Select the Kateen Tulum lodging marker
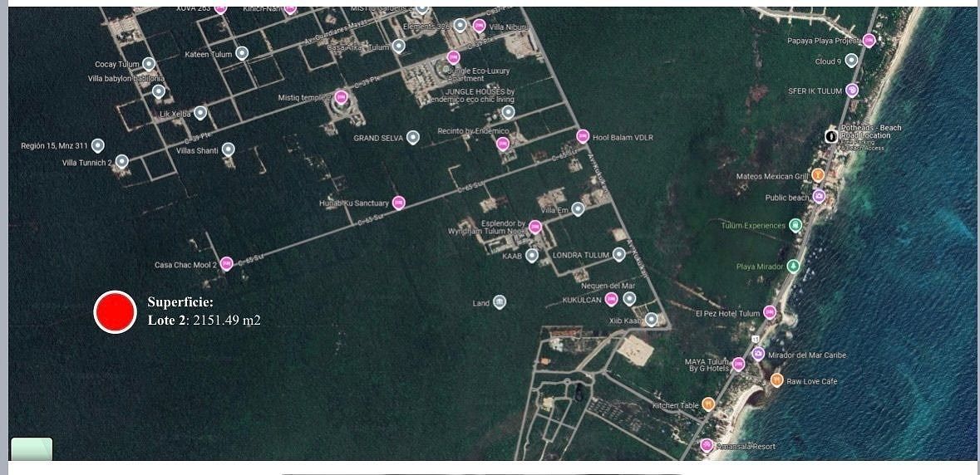The image size is (980, 475). pyautogui.click(x=242, y=53)
